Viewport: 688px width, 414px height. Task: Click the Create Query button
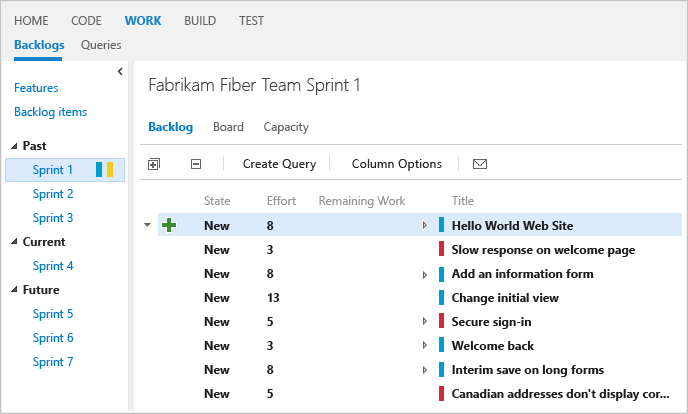click(x=279, y=164)
